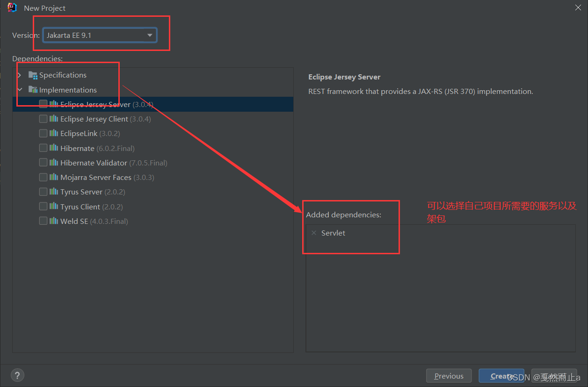Click the Mojarra Server Faces library icon
Image resolution: width=588 pixels, height=387 pixels.
pyautogui.click(x=54, y=177)
